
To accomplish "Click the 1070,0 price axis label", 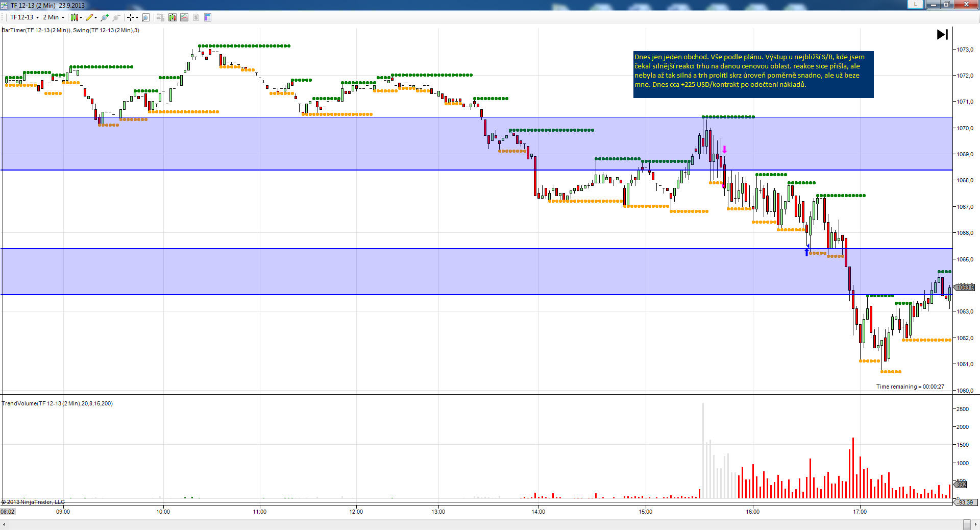I will click(965, 128).
